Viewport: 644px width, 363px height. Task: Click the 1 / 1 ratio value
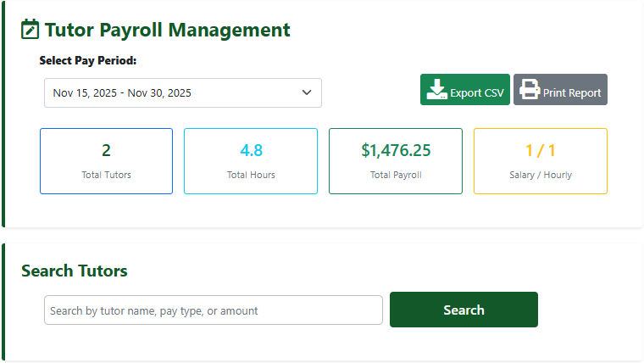point(541,151)
